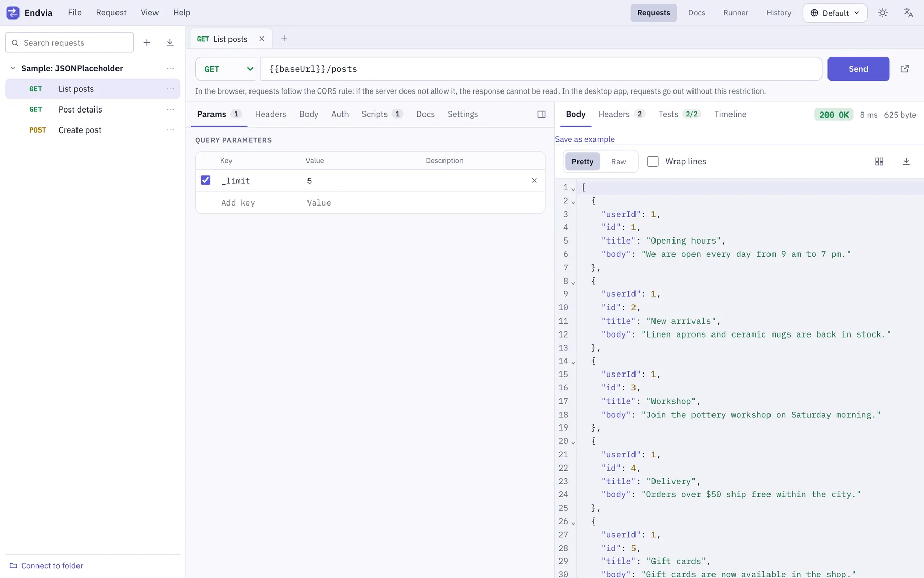Click the open-in-external icon next to Send

(904, 69)
